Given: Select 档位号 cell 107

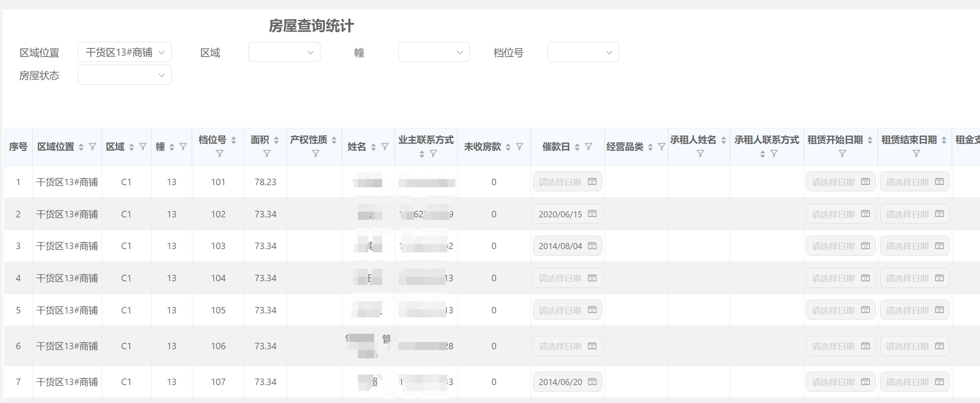Looking at the screenshot, I should [x=218, y=382].
